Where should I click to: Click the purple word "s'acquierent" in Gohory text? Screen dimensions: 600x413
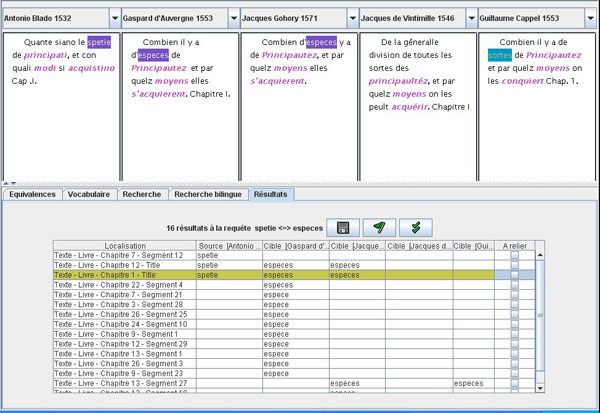coord(279,81)
